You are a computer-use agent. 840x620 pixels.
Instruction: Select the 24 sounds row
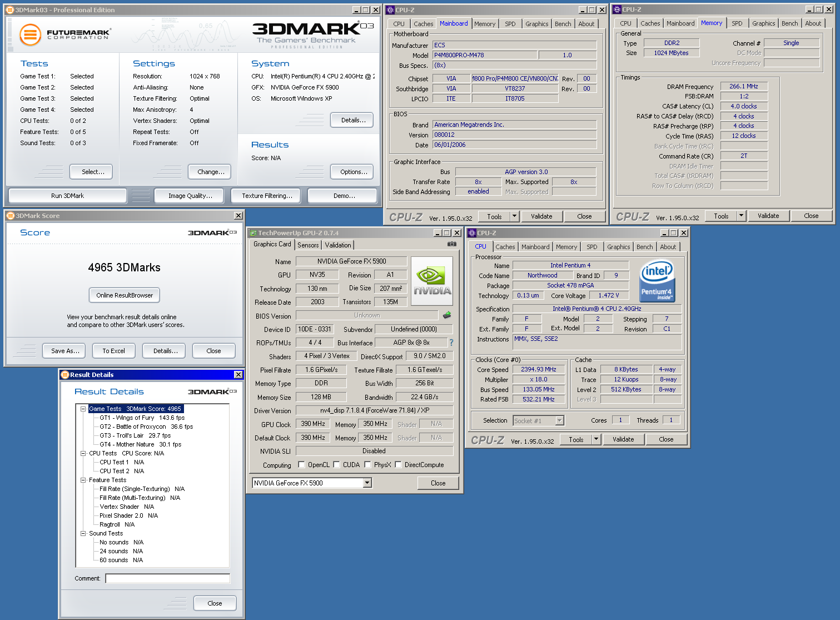point(121,551)
